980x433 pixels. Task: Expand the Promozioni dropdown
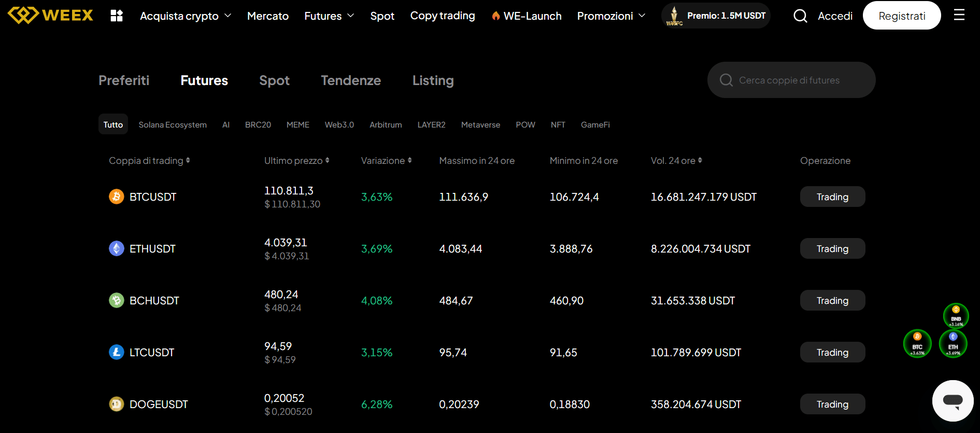coord(611,16)
